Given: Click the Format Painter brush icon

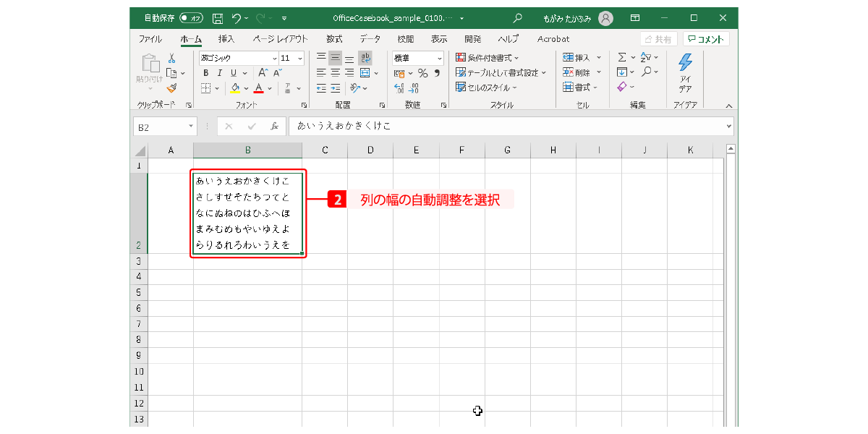Looking at the screenshot, I should [x=171, y=88].
